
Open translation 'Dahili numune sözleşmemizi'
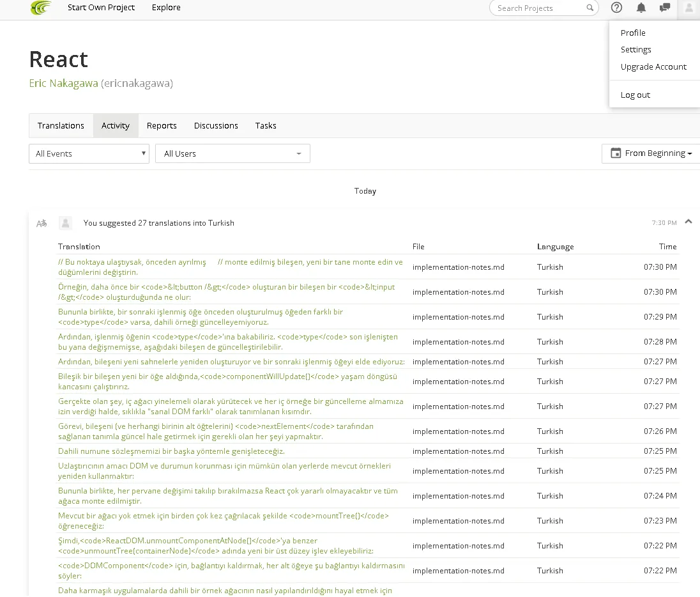pos(171,451)
